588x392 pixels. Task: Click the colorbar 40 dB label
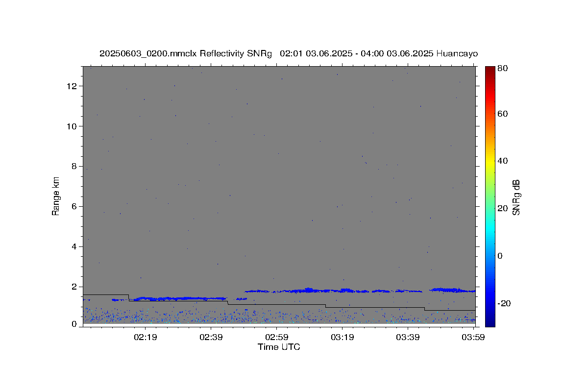[502, 161]
